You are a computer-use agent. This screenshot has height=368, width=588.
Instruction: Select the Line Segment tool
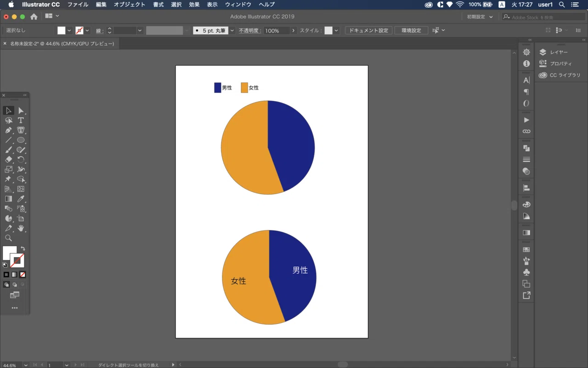click(8, 140)
